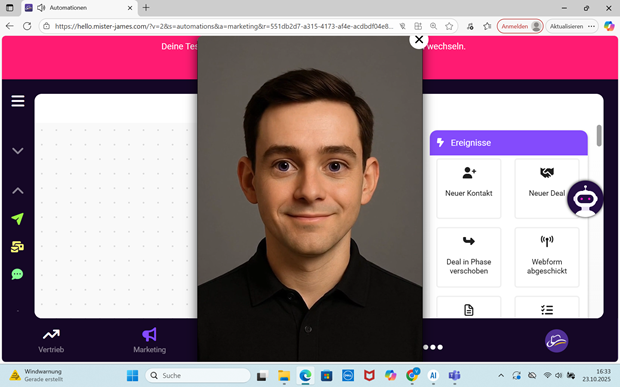This screenshot has height=387, width=620.
Task: Open the Windows Start menu
Action: tap(132, 375)
